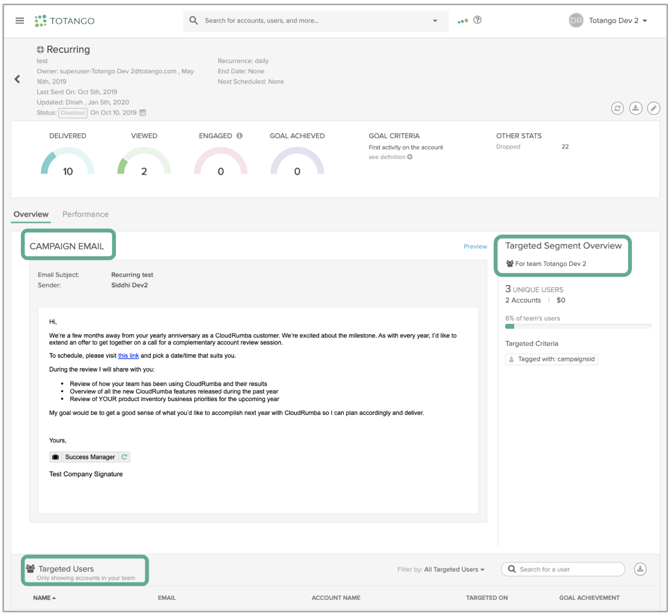The image size is (672, 616).
Task: Click the Next Scheduled: None text
Action: point(251,82)
